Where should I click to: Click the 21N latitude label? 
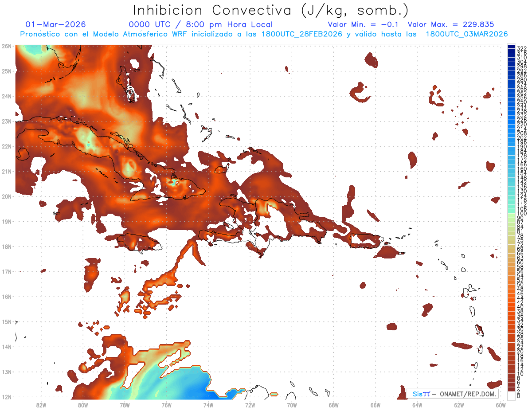point(6,171)
